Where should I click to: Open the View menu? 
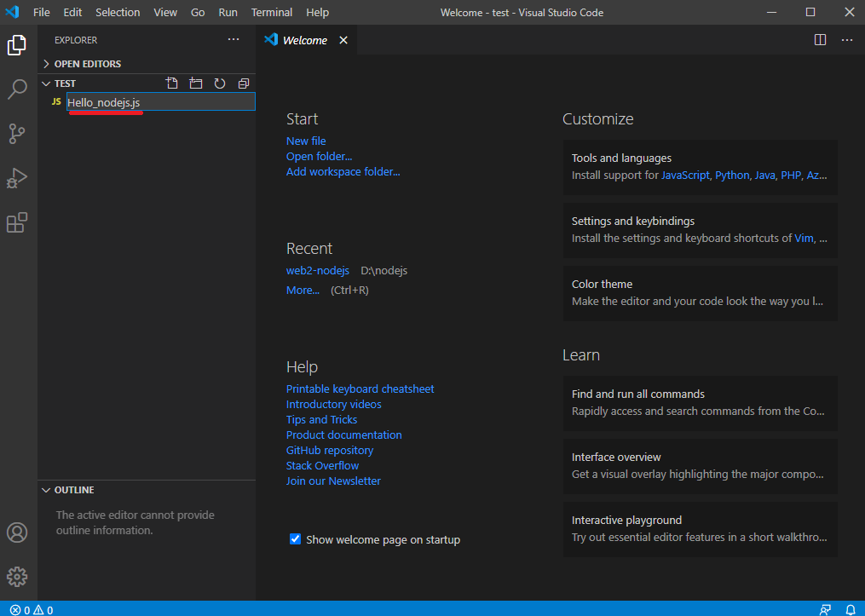(165, 12)
